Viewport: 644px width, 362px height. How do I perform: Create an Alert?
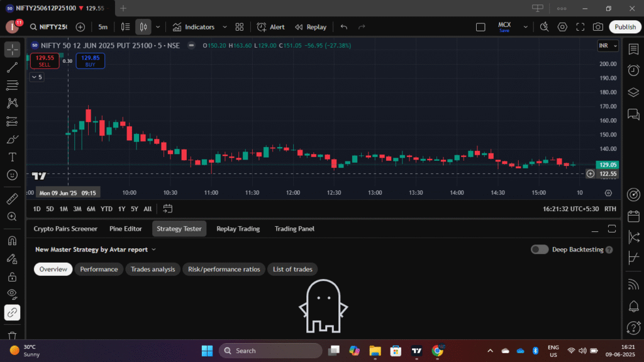pyautogui.click(x=270, y=27)
